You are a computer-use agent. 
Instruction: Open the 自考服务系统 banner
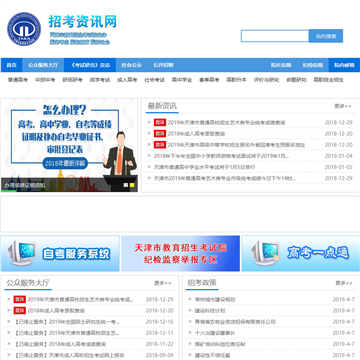coord(60,253)
